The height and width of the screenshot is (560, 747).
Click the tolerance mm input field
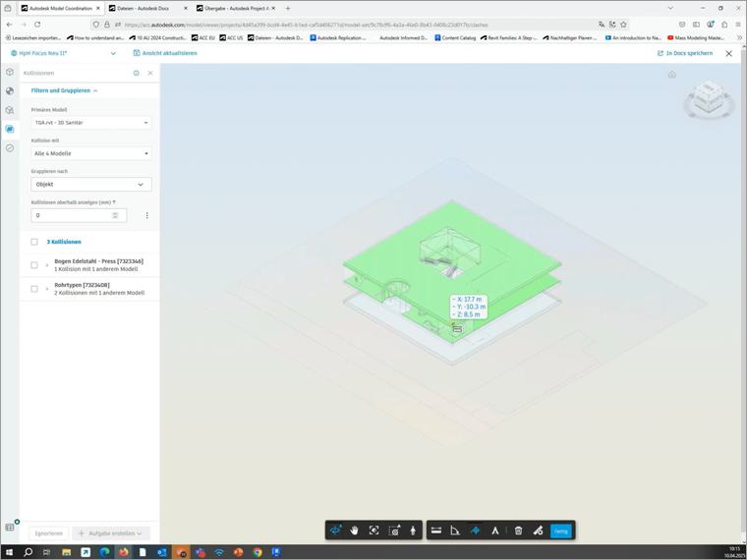point(79,215)
